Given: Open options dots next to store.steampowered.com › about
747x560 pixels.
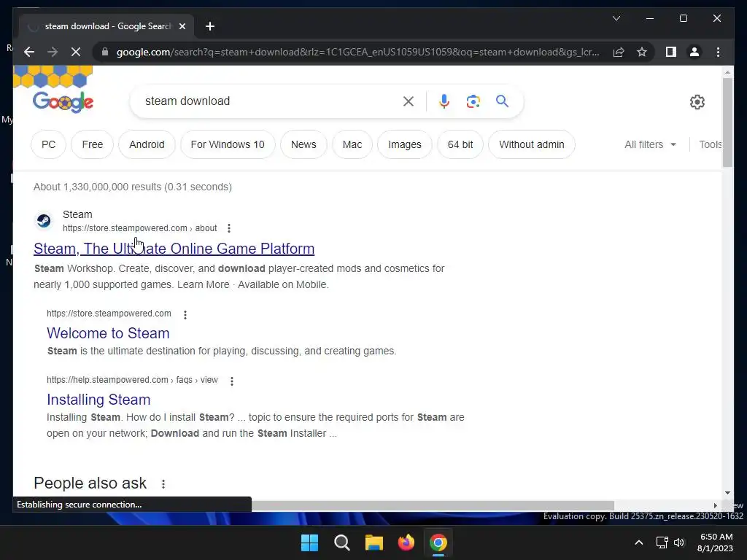Looking at the screenshot, I should (x=229, y=228).
